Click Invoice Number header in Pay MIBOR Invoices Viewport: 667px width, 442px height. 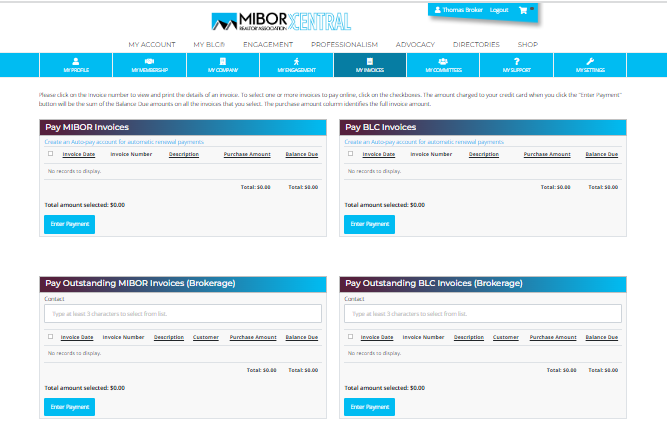click(131, 154)
